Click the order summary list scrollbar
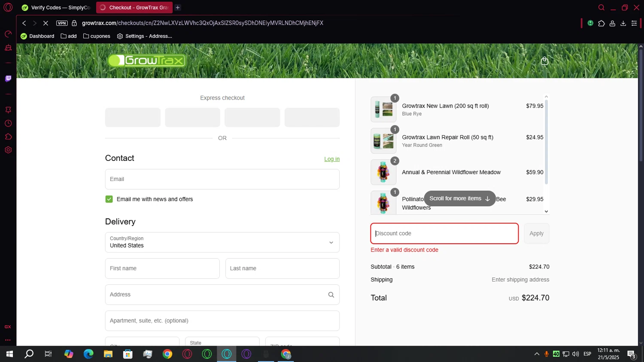This screenshot has width=644, height=362. (x=546, y=142)
